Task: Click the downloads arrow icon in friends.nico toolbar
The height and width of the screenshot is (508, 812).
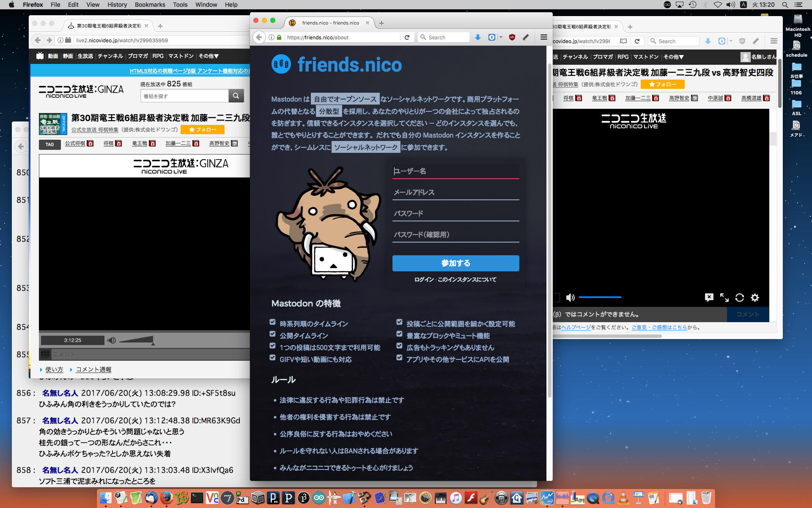Action: [x=478, y=37]
